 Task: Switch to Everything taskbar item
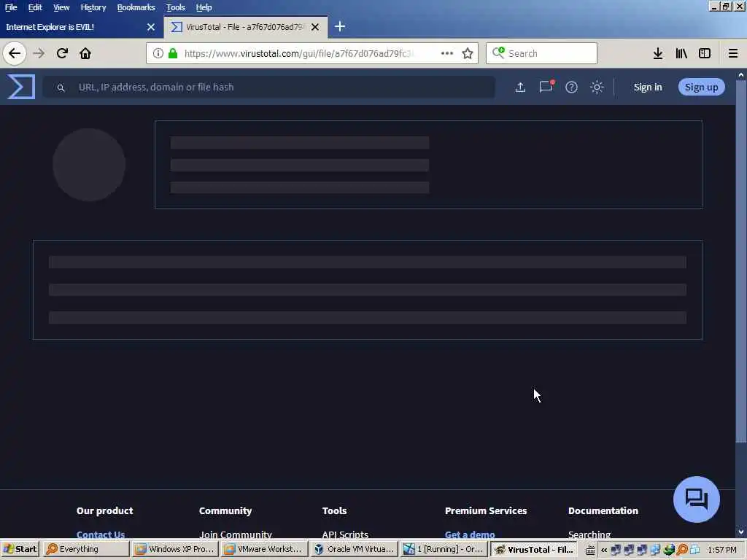point(86,549)
